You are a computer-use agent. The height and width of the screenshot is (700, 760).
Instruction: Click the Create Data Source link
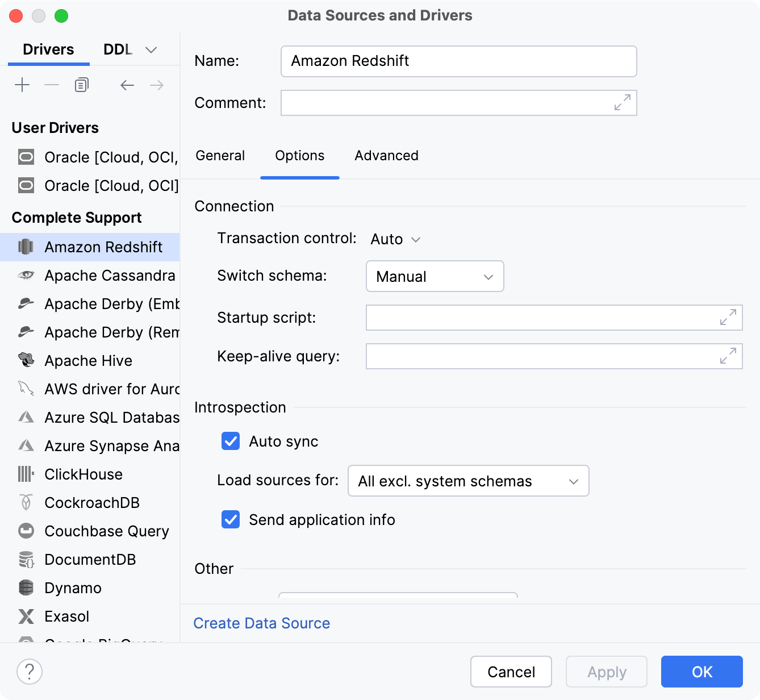261,623
